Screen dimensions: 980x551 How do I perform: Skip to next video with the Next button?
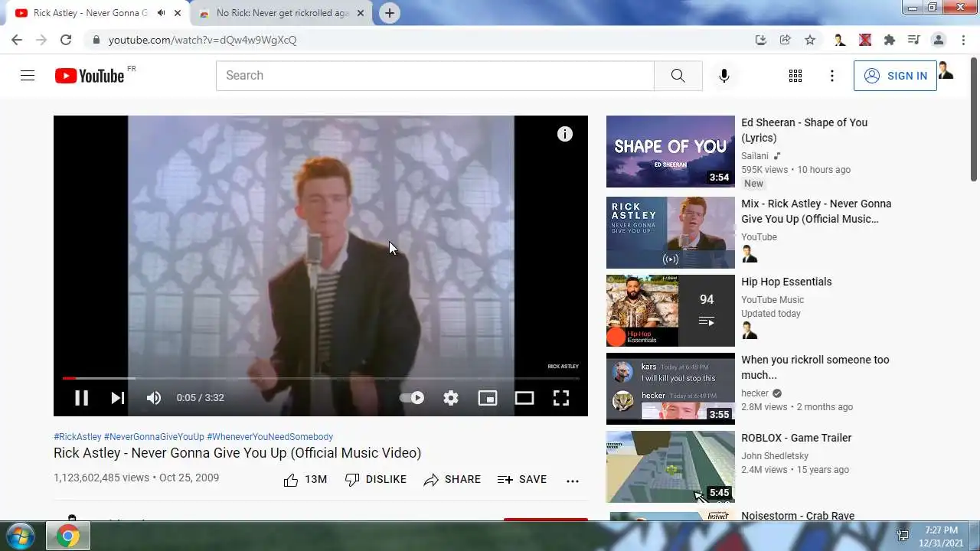pos(117,398)
